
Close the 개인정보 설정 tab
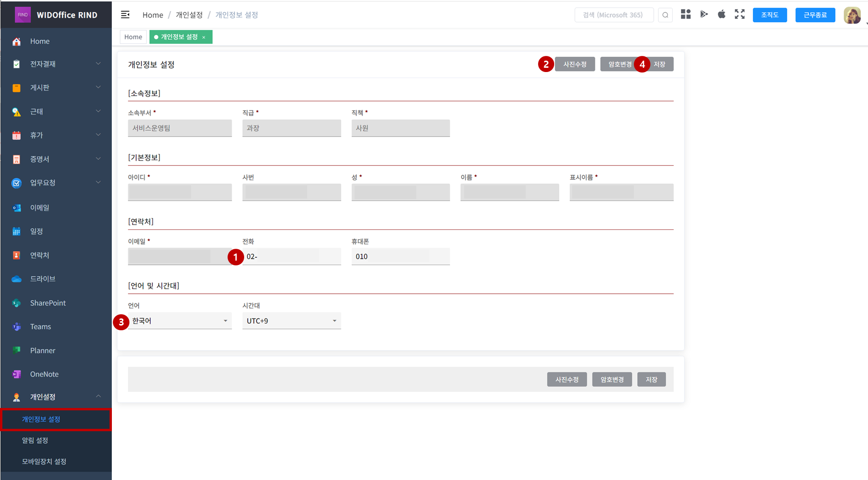[x=204, y=37]
